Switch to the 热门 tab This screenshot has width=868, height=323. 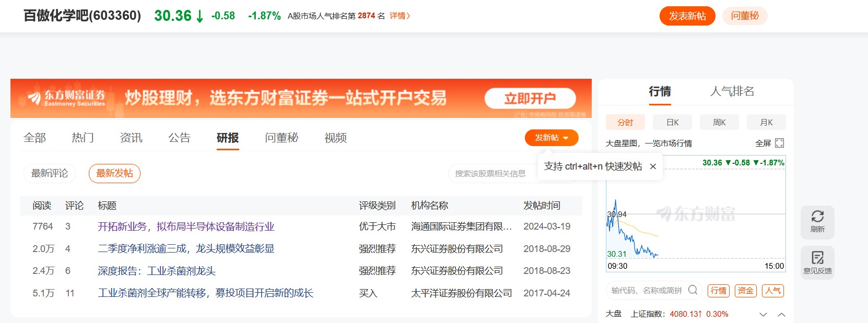(83, 138)
